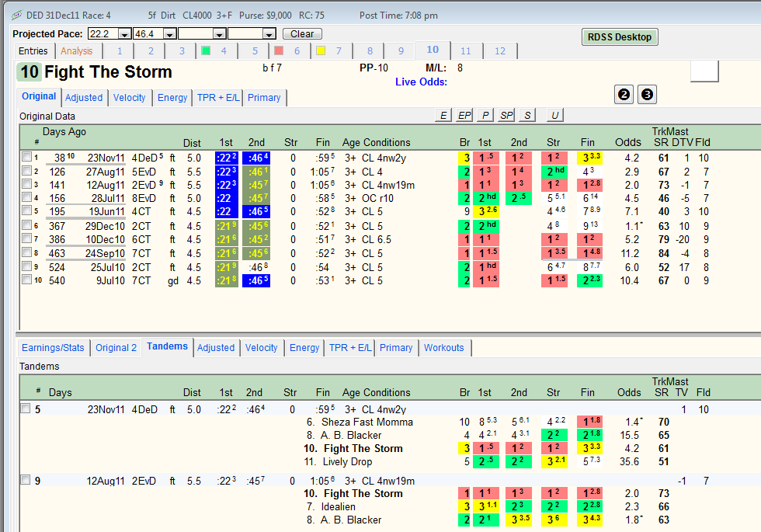Switch to the Analysis tab
This screenshot has width=761, height=532.
click(x=77, y=51)
